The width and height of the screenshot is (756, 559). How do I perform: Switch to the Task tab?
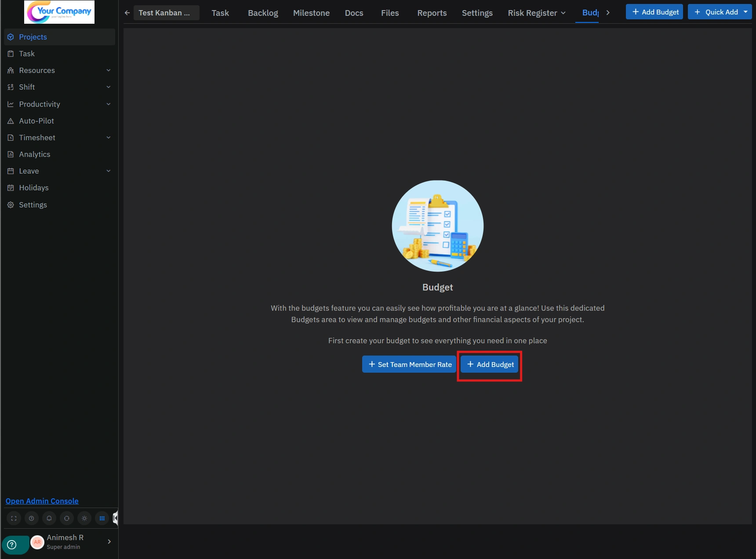click(220, 13)
